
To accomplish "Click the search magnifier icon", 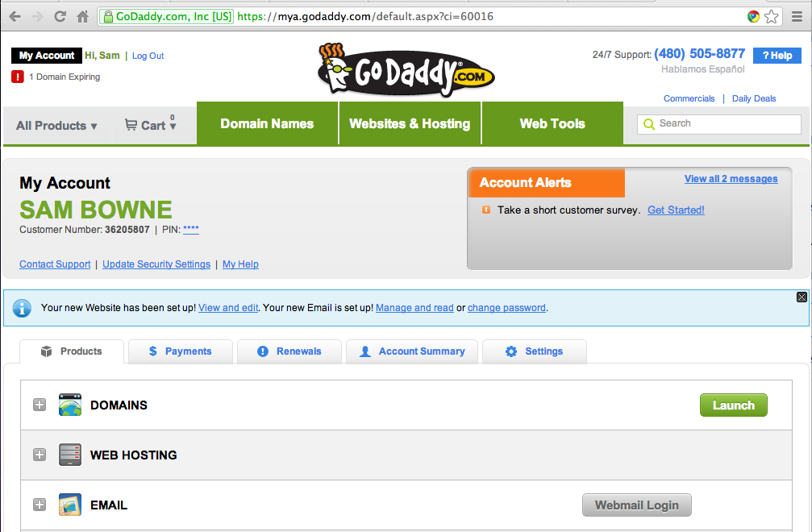I will [x=648, y=123].
